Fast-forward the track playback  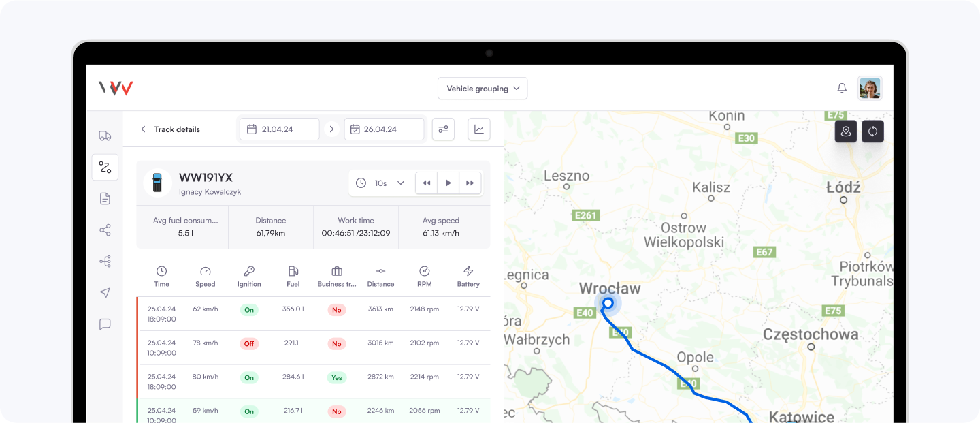pos(470,183)
